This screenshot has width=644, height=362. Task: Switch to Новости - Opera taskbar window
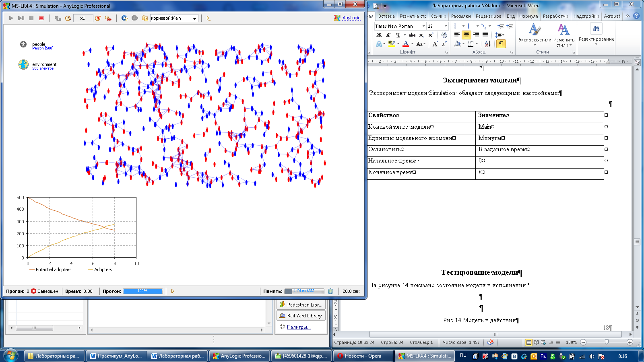tap(363, 356)
